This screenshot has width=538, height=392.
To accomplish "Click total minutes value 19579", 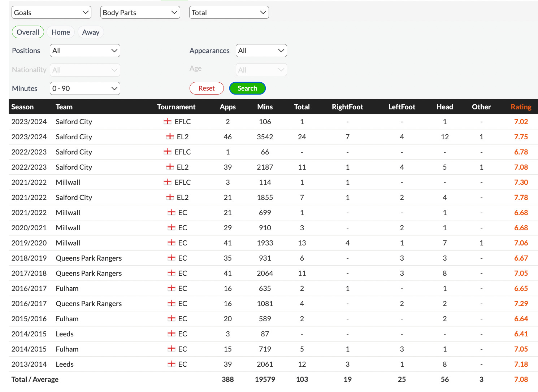I will 265,379.
